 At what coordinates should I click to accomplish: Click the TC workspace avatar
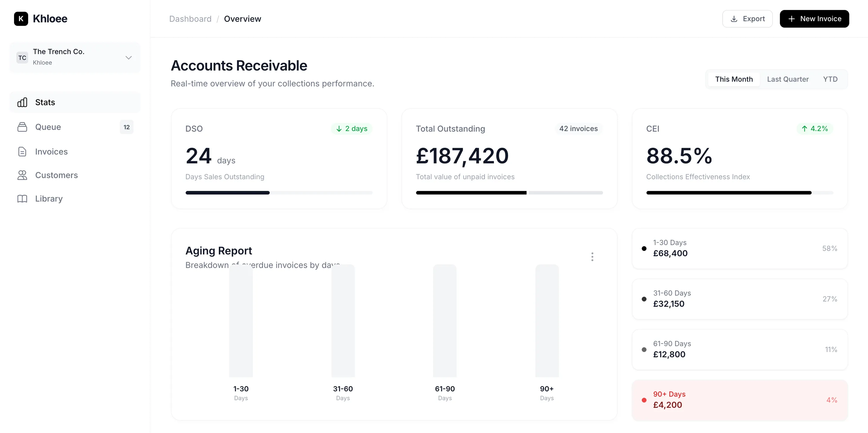pyautogui.click(x=22, y=58)
